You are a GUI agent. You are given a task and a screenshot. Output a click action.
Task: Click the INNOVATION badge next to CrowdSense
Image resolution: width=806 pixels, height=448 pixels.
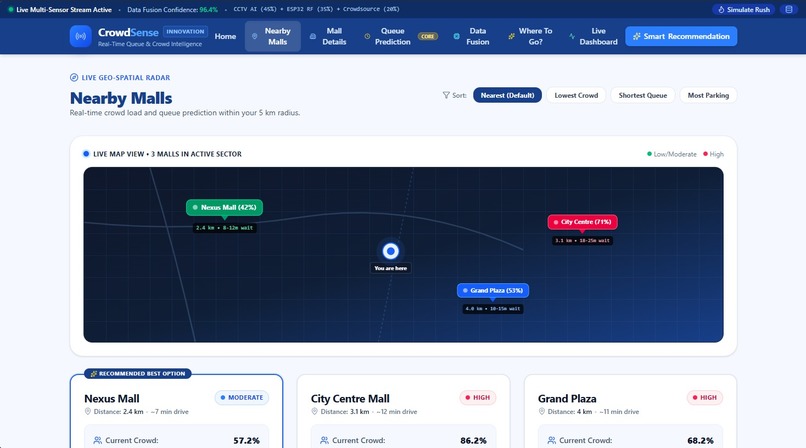(185, 31)
